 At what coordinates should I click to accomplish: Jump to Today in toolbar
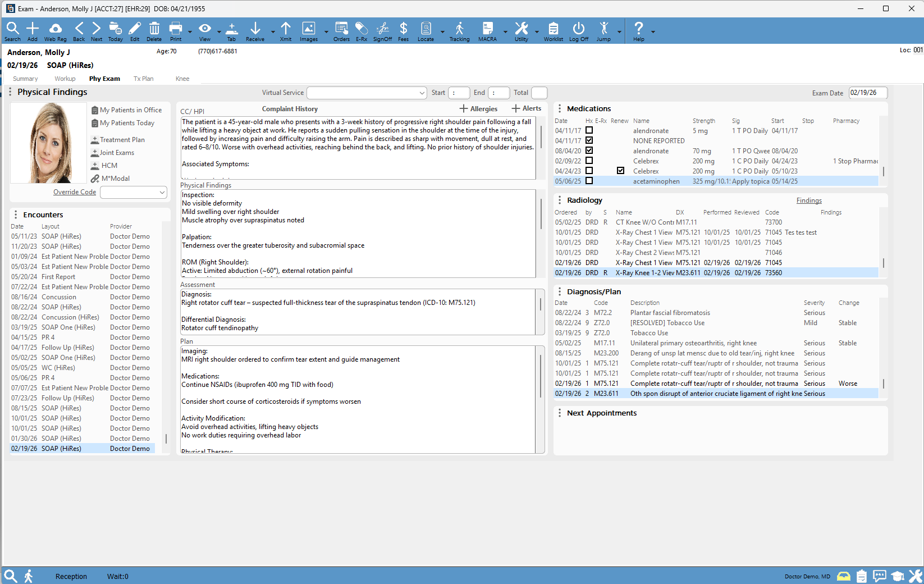coord(116,31)
